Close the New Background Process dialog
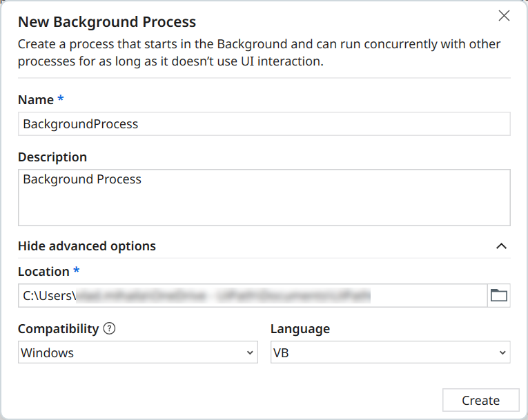 pos(504,16)
